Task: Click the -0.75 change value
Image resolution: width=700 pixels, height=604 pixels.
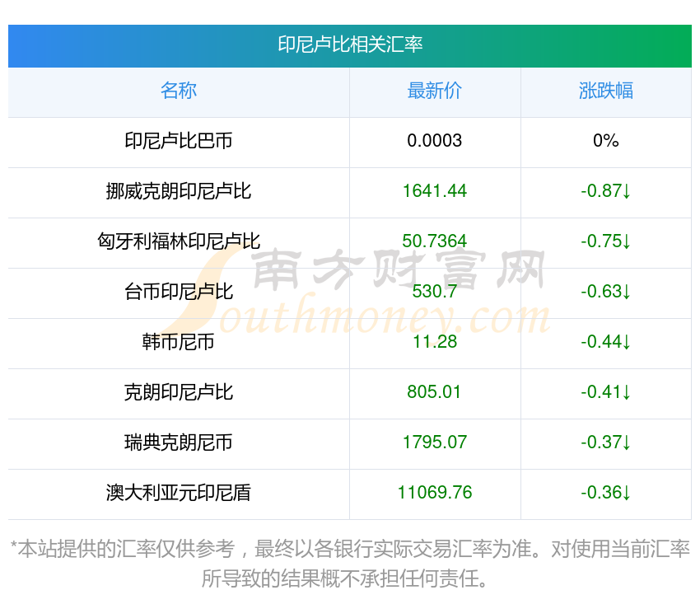Action: tap(606, 241)
